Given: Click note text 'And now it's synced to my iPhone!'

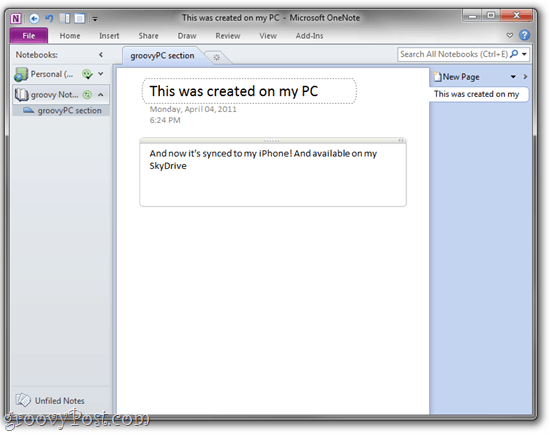Looking at the screenshot, I should point(221,154).
